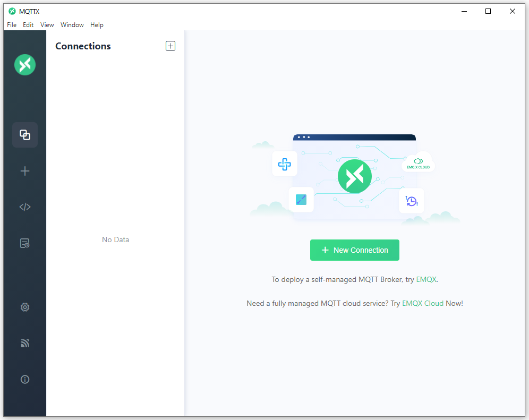Open the Connections page in sidebar

(x=24, y=135)
